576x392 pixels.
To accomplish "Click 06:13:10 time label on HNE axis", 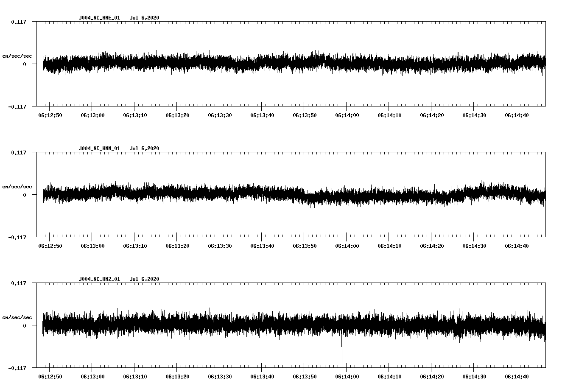I will coord(135,115).
